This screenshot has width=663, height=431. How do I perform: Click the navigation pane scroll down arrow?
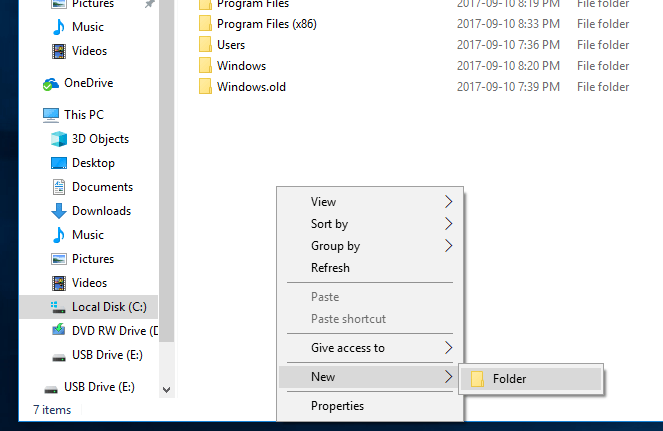click(x=167, y=390)
